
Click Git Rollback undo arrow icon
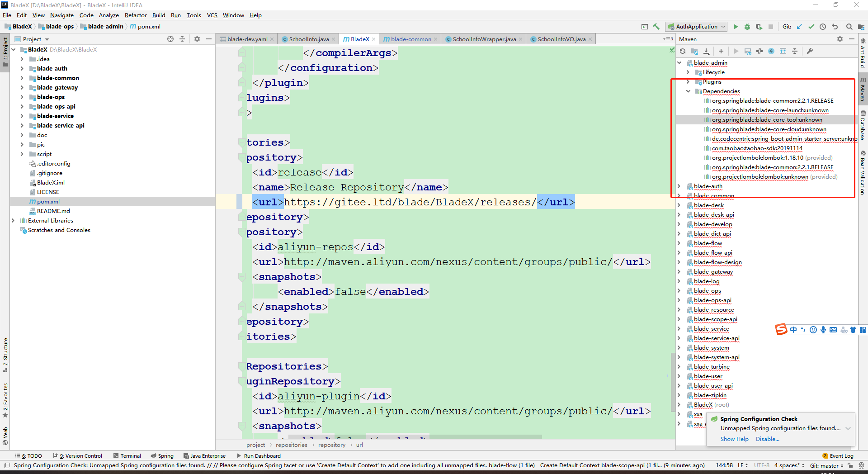tap(835, 27)
